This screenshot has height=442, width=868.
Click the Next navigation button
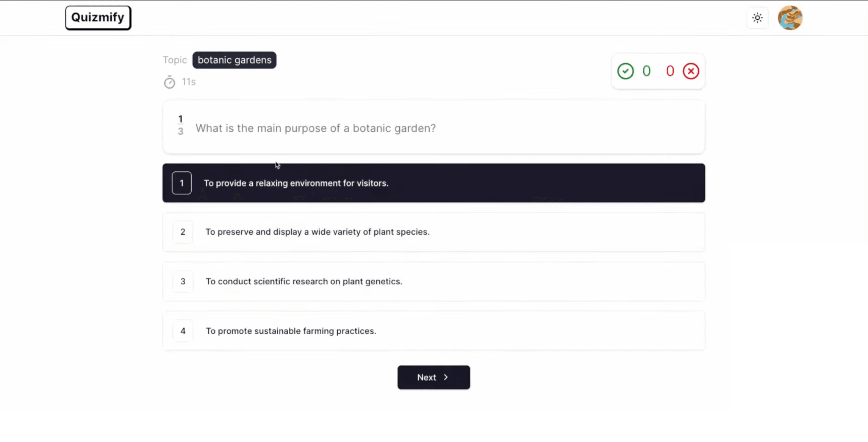pos(434,377)
